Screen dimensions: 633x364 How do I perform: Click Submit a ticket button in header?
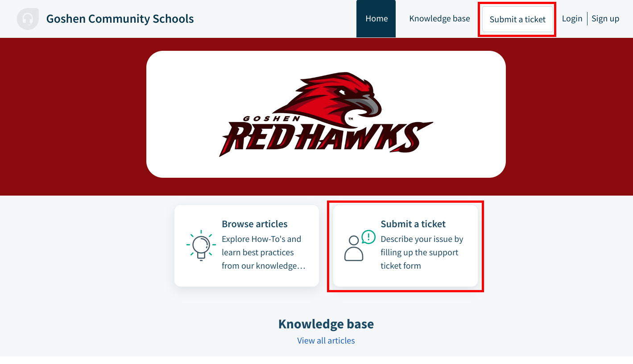click(x=517, y=19)
